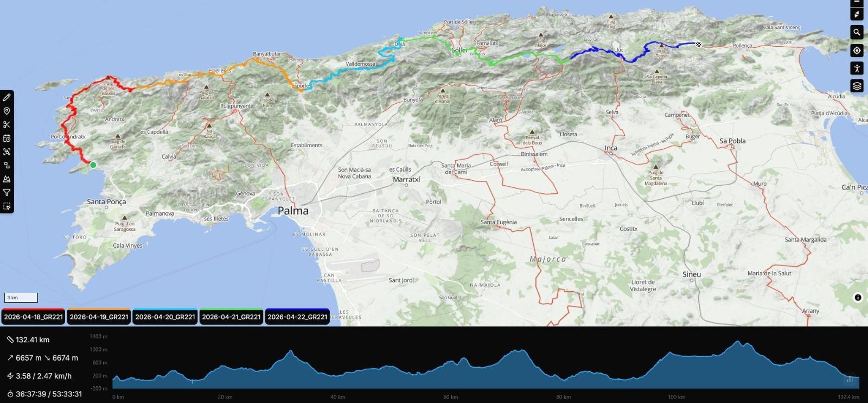Open the time and date editing tool
Screen dimensions: 868x403
click(x=7, y=138)
